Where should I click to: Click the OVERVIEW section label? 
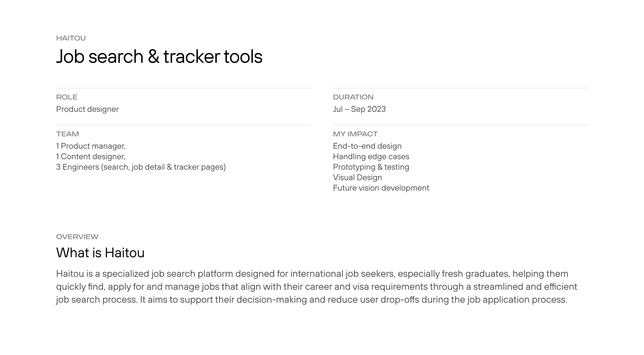[x=77, y=237]
